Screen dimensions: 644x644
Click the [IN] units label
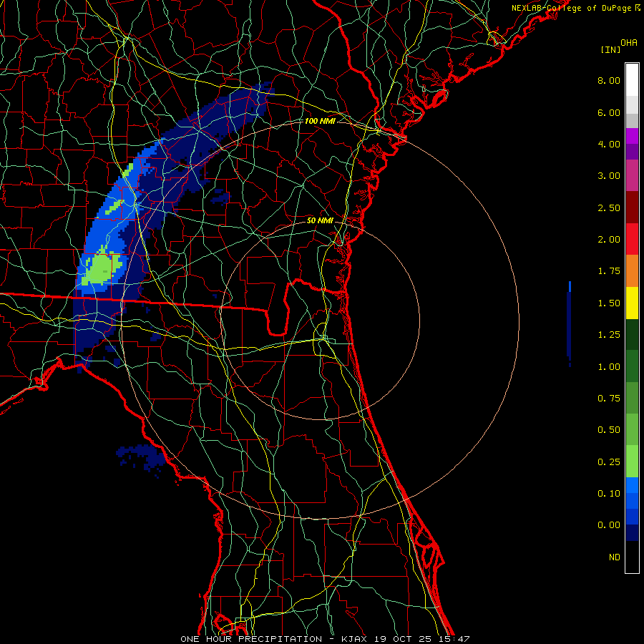click(611, 49)
